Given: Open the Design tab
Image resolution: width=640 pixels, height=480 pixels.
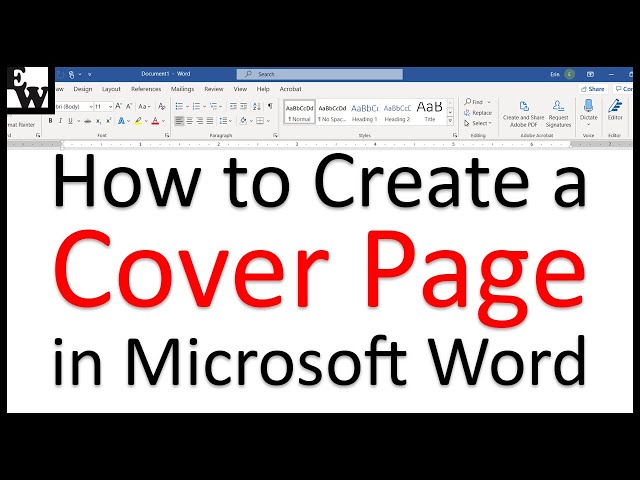Looking at the screenshot, I should click(83, 89).
